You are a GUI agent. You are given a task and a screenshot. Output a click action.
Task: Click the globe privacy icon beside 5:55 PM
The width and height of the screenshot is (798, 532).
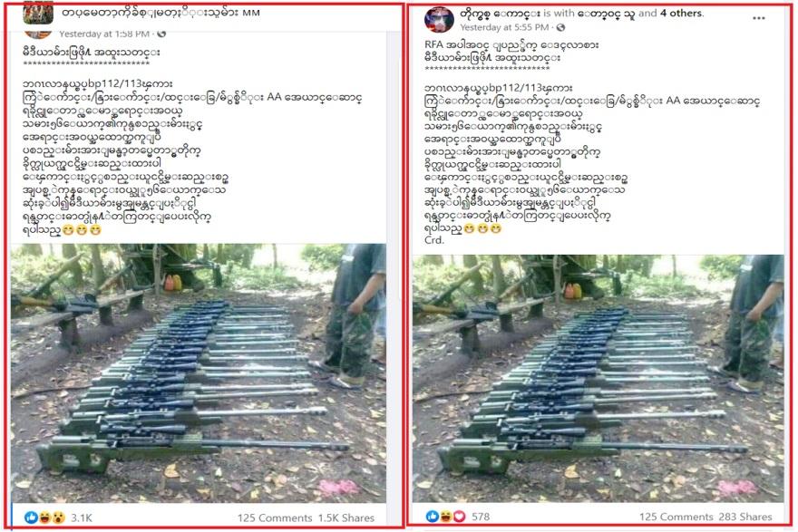point(560,27)
